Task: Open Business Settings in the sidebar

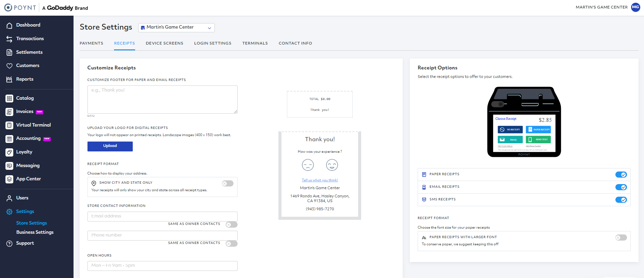Action: click(35, 232)
